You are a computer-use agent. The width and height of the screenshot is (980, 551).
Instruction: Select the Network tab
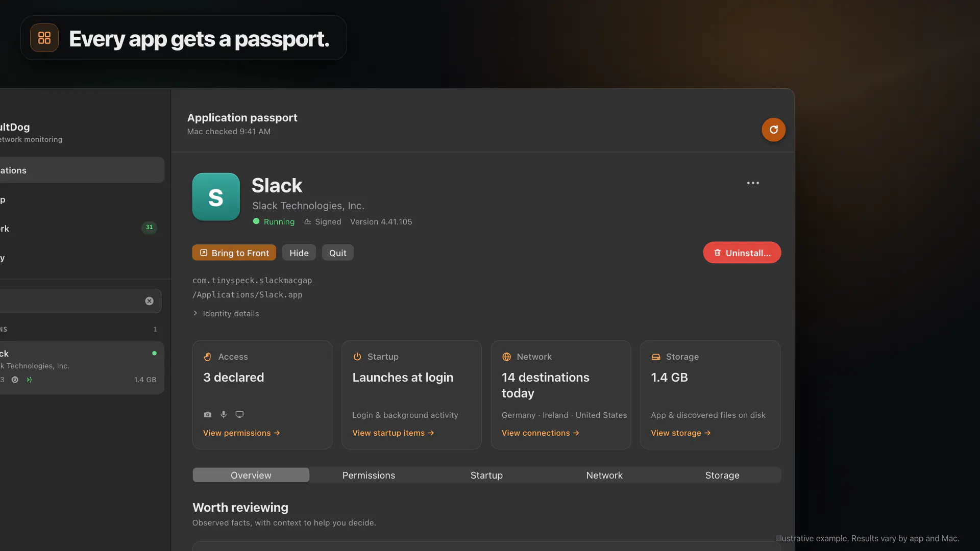(604, 475)
